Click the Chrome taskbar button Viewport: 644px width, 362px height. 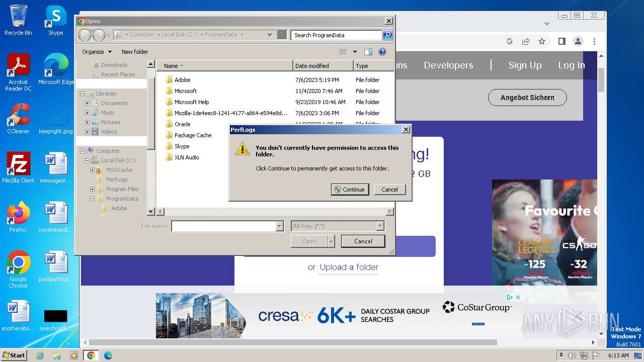click(91, 355)
